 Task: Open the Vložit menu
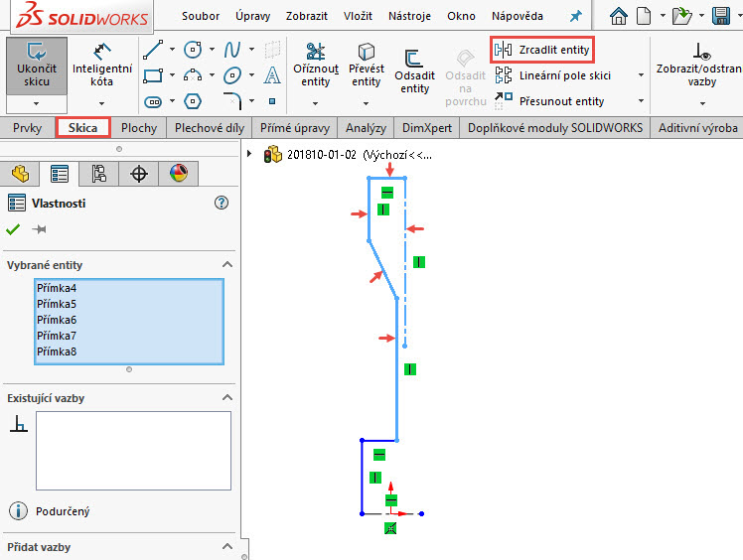click(x=358, y=16)
